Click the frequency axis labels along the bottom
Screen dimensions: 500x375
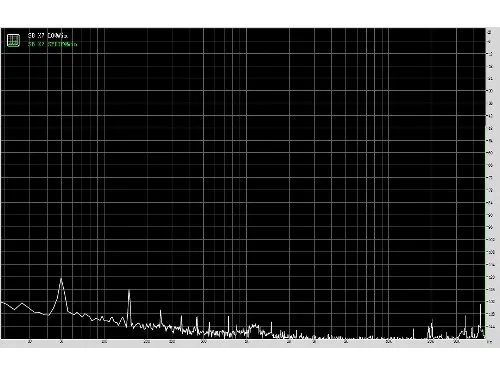click(243, 342)
